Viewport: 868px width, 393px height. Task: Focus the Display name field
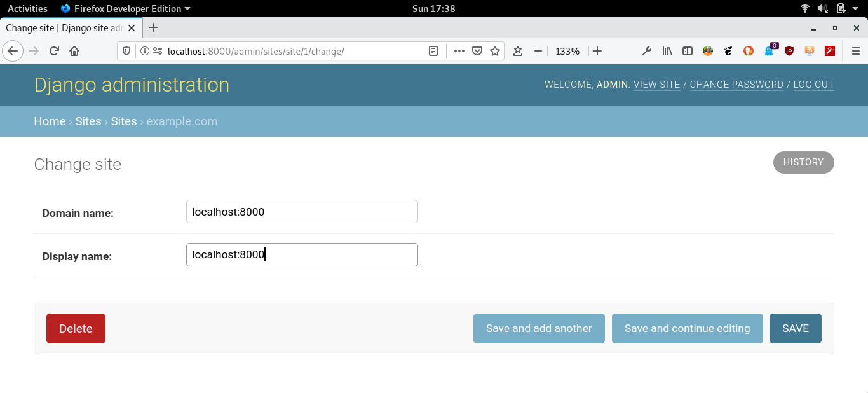(x=302, y=254)
